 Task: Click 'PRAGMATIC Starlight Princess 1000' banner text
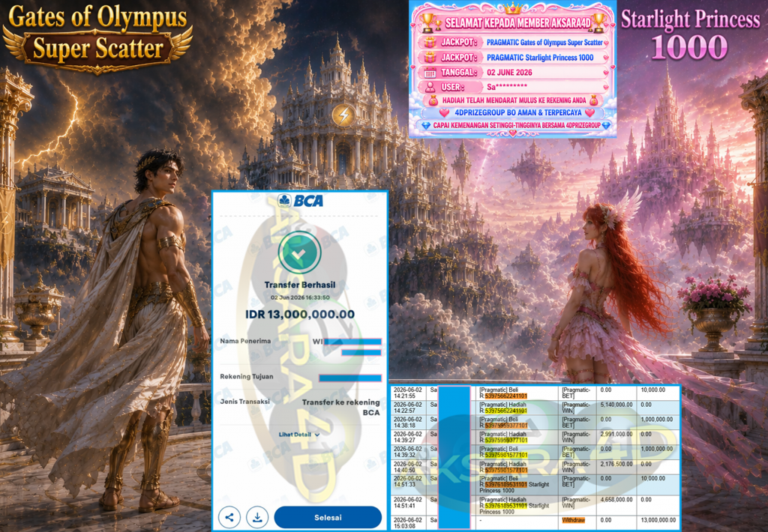[540, 58]
